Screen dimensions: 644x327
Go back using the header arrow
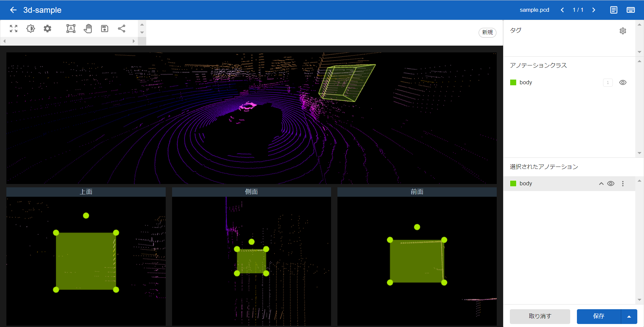[13, 10]
